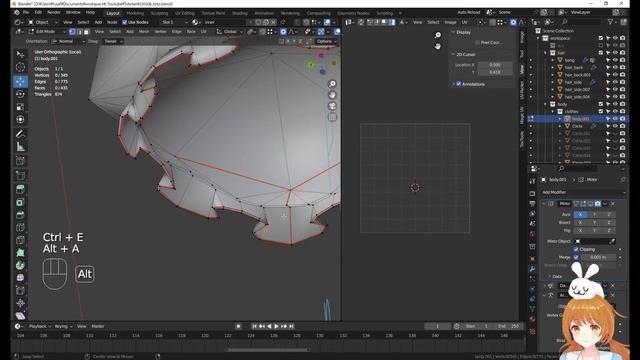Click the Options button in viewport header
Screen dimensions: 640x360
point(326,41)
